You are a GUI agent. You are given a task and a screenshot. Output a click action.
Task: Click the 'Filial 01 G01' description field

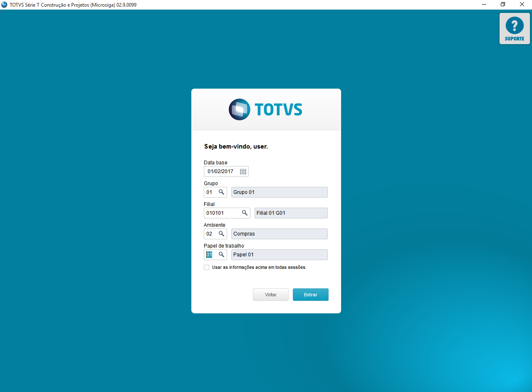coord(291,213)
